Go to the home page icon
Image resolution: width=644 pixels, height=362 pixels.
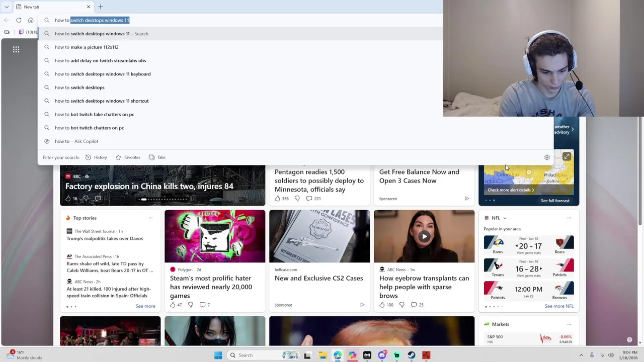[31, 20]
